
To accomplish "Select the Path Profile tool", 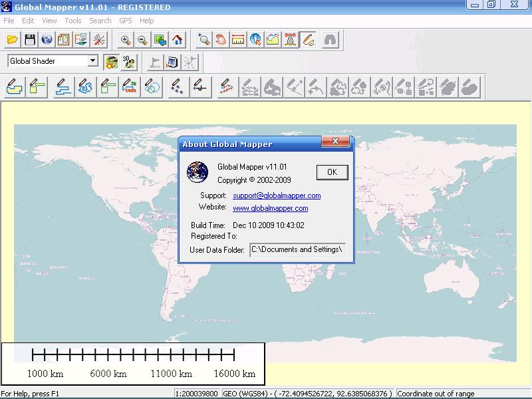I will (273, 40).
